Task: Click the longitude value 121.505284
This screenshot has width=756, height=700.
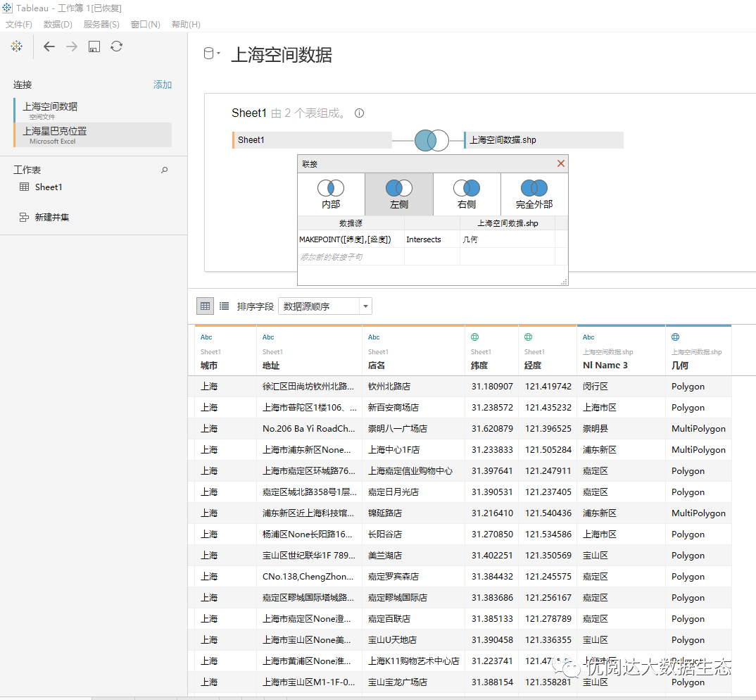Action: 548,449
